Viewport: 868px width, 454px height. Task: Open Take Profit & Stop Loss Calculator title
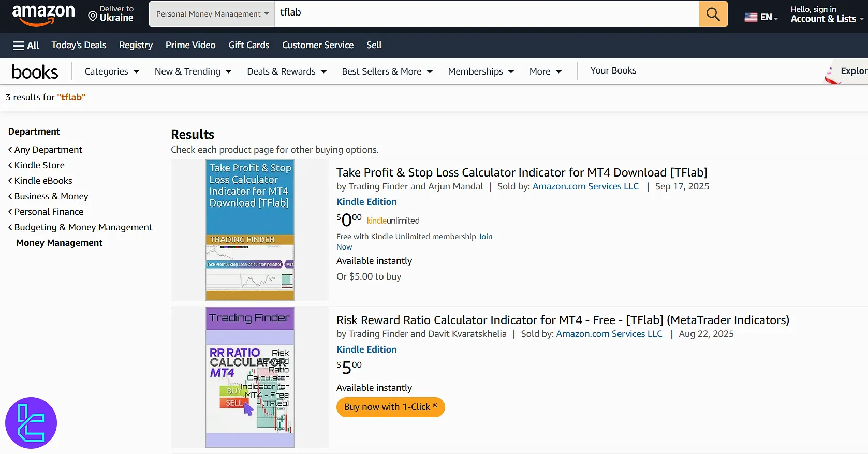pos(521,172)
